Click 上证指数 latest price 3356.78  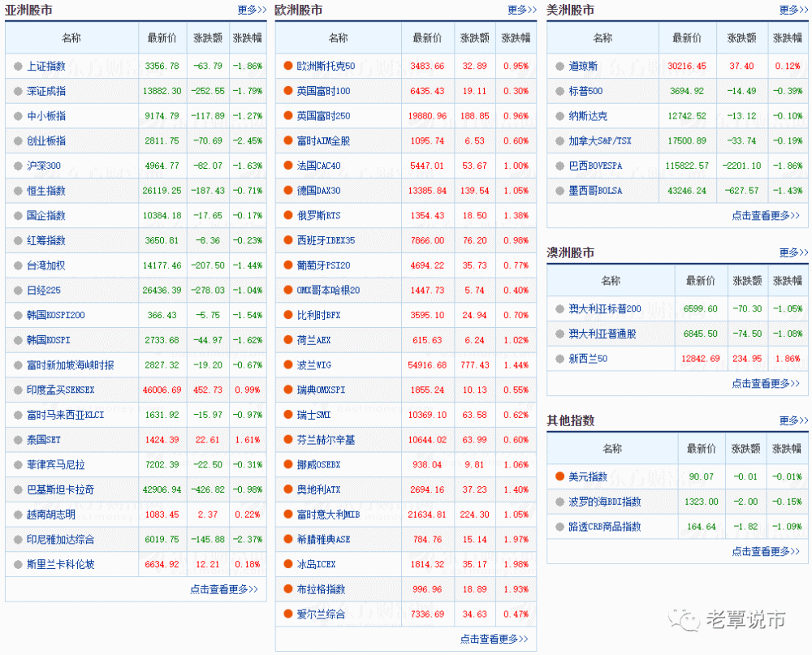162,67
